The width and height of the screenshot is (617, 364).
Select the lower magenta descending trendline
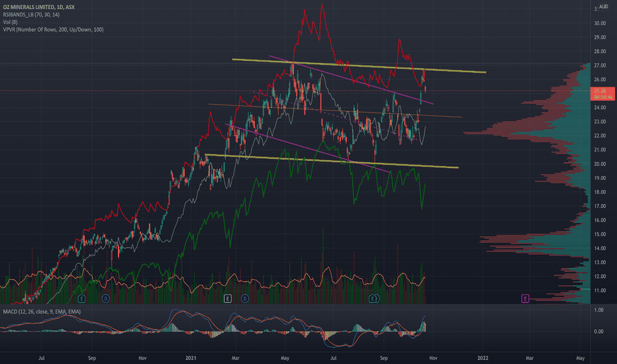[307, 148]
